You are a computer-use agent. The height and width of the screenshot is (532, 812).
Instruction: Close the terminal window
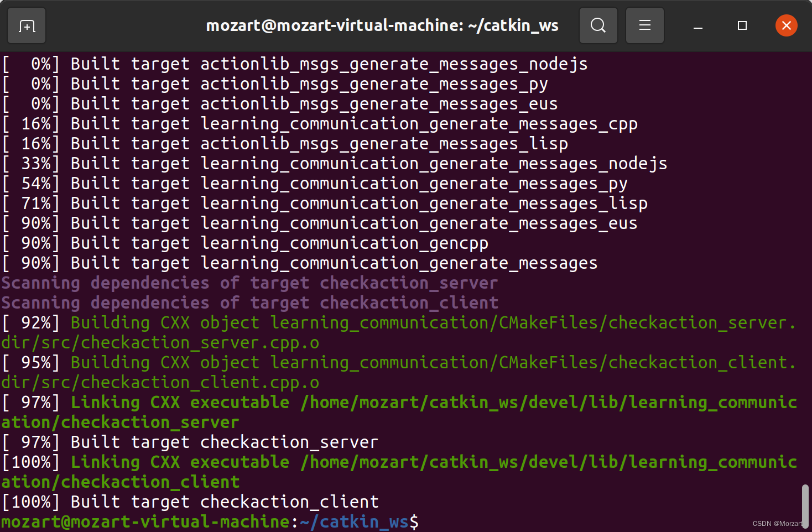coord(786,25)
